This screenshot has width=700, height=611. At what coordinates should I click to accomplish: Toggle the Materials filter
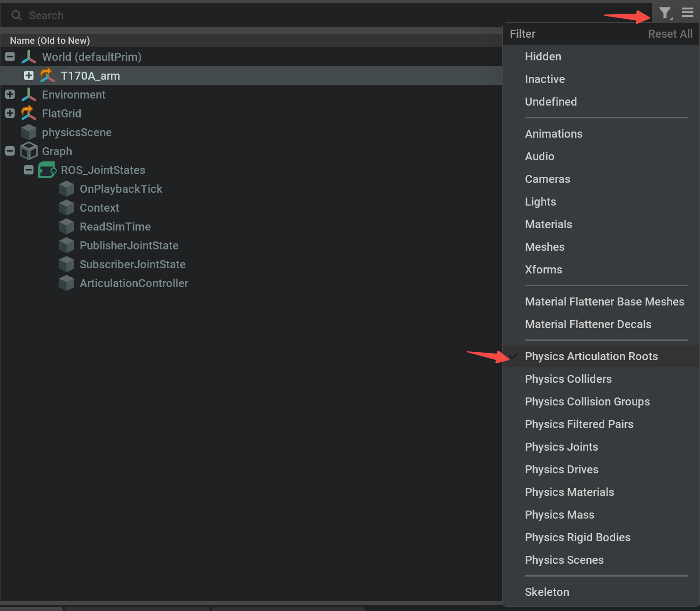[x=600, y=224]
